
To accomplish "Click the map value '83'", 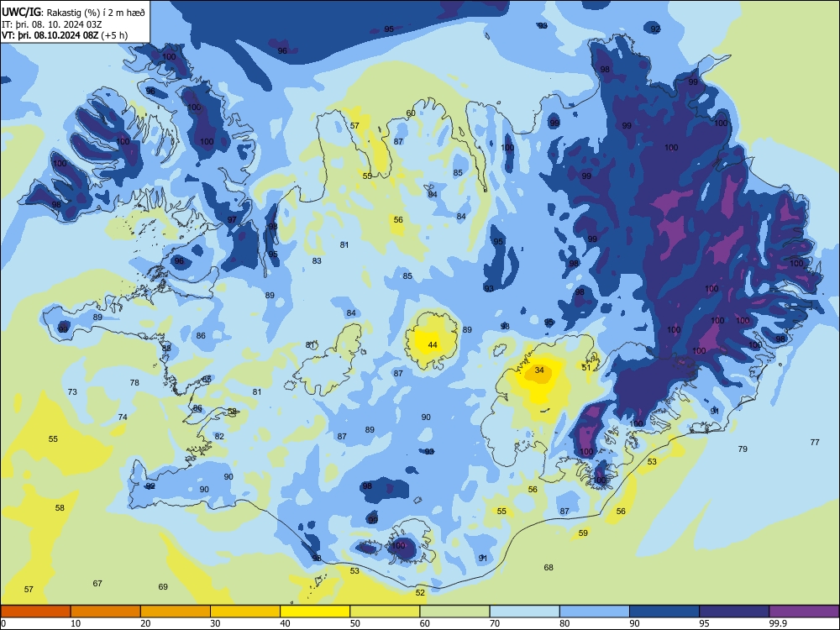I will 318,261.
